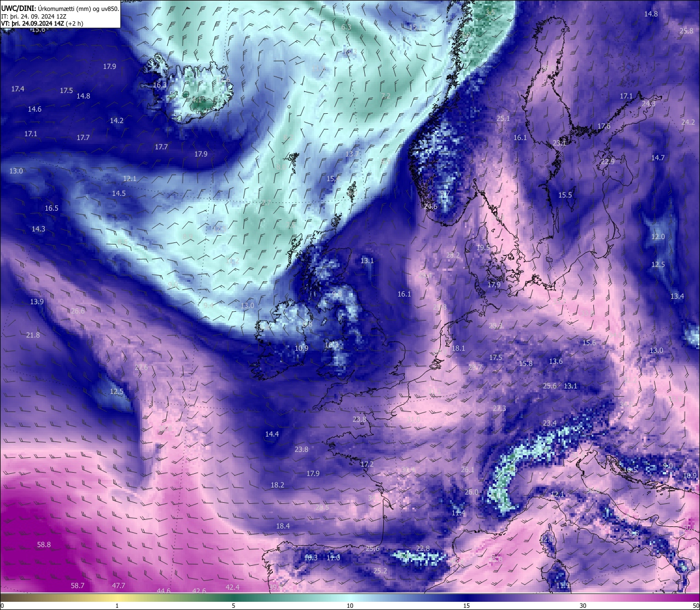The image size is (700, 610).
Task: Click the 17.2 map value
Action: coord(366,464)
